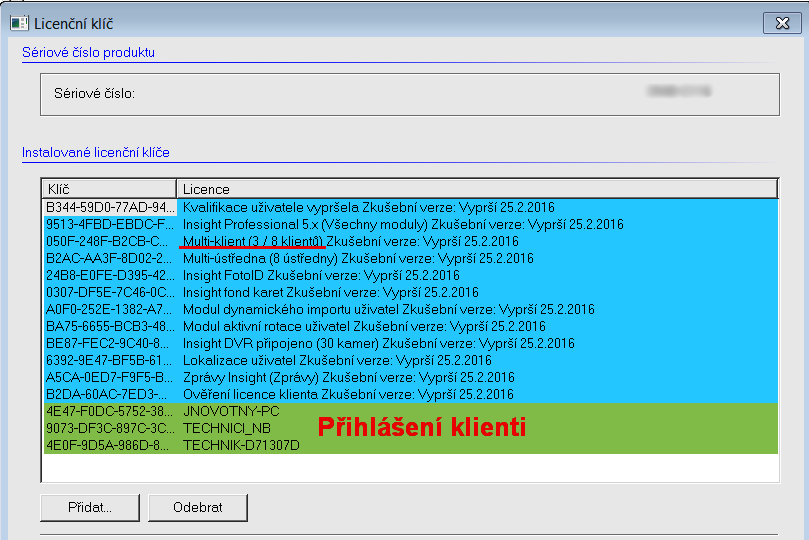Select Multi-ústředna (8 ústředny) license row
809x540 pixels.
[x=358, y=258]
